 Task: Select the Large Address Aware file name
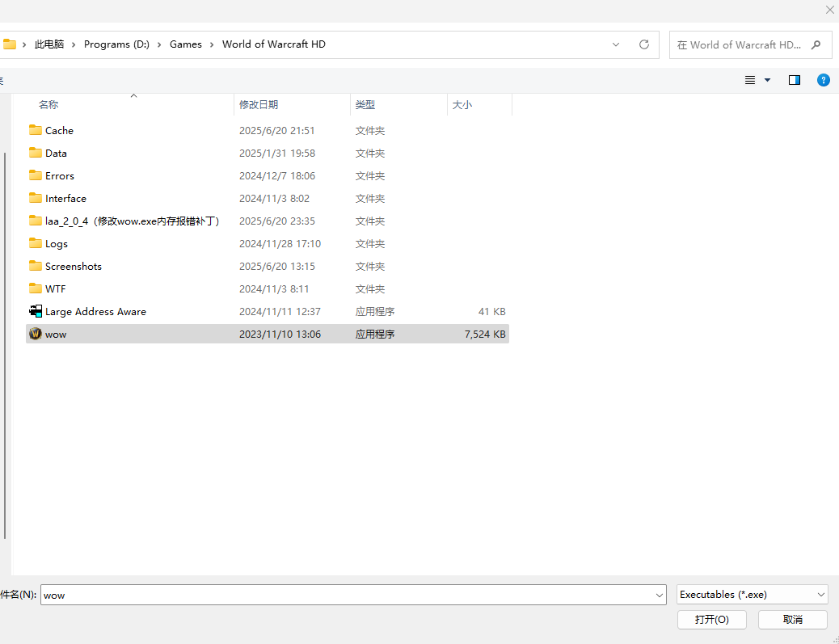click(95, 311)
